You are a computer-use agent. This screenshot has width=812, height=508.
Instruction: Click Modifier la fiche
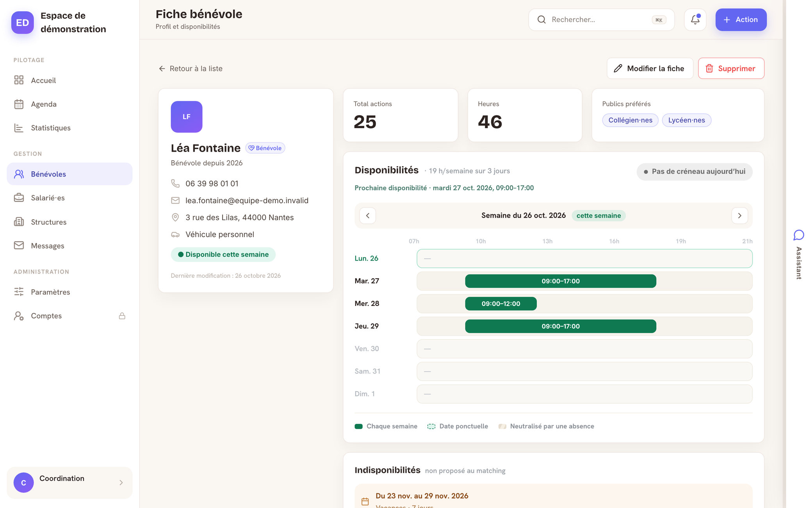650,68
